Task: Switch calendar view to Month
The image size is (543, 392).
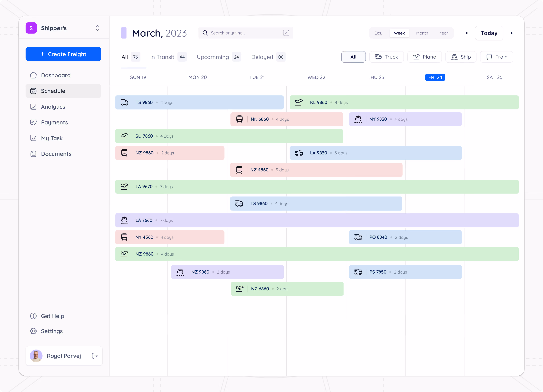Action: [422, 33]
